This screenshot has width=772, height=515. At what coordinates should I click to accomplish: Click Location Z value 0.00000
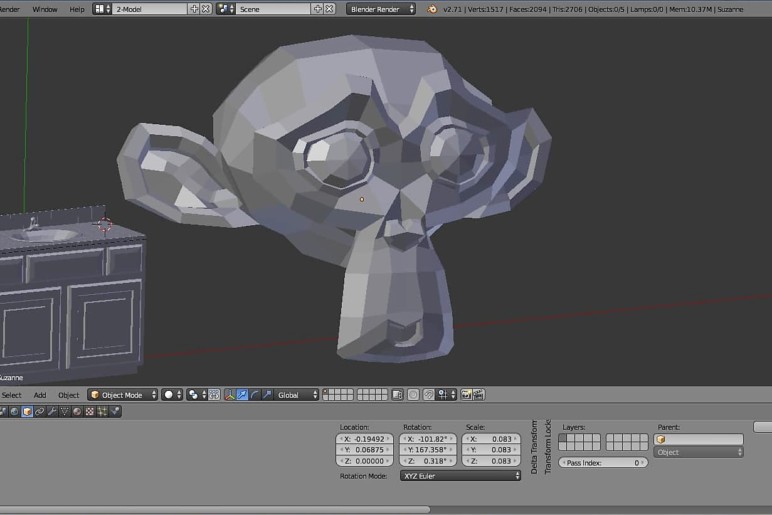pos(365,461)
